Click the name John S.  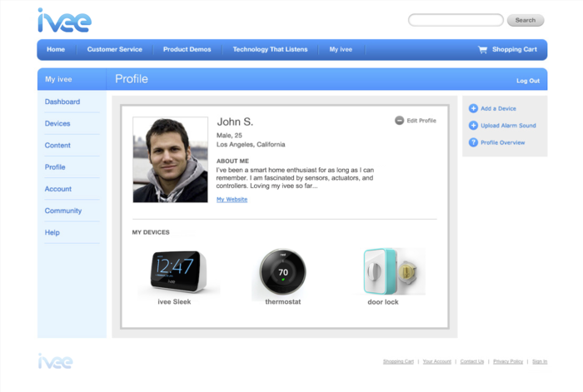click(235, 122)
